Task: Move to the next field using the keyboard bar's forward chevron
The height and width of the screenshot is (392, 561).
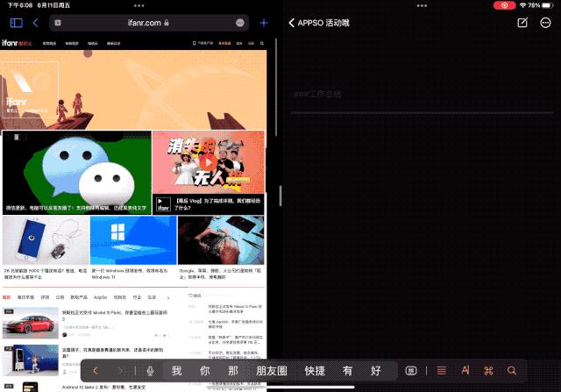Action: pyautogui.click(x=121, y=371)
